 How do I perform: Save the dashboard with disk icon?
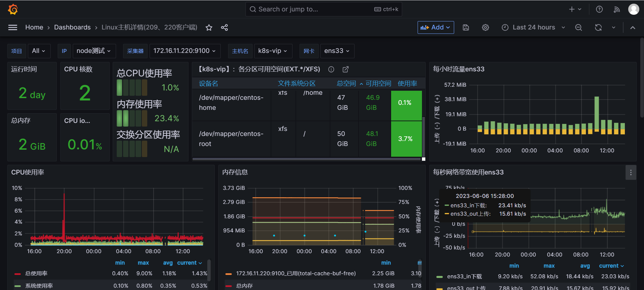point(466,27)
